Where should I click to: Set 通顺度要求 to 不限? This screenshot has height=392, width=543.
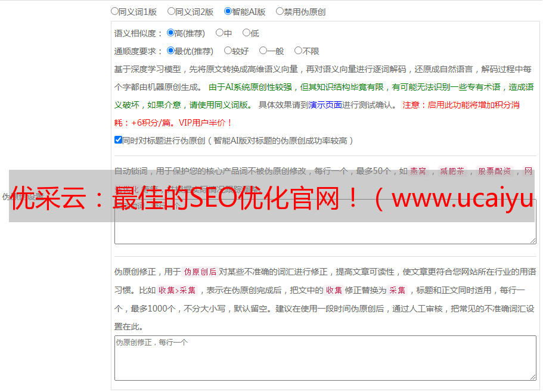(x=298, y=51)
